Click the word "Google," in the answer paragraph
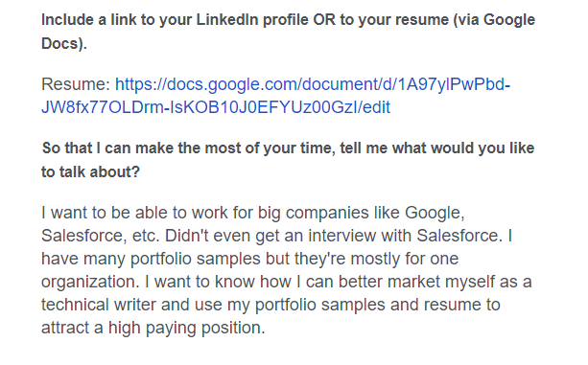 coord(435,213)
